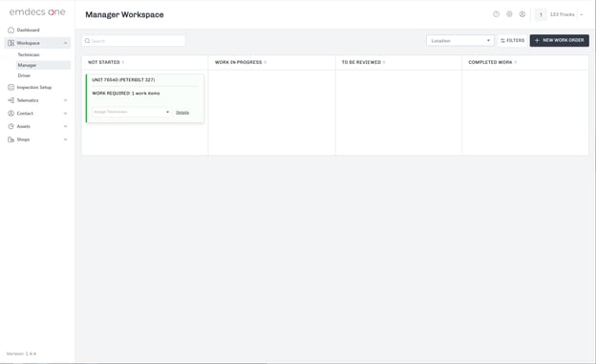
Task: Click the info icon beside WORK IN PROGRESS
Action: click(265, 62)
